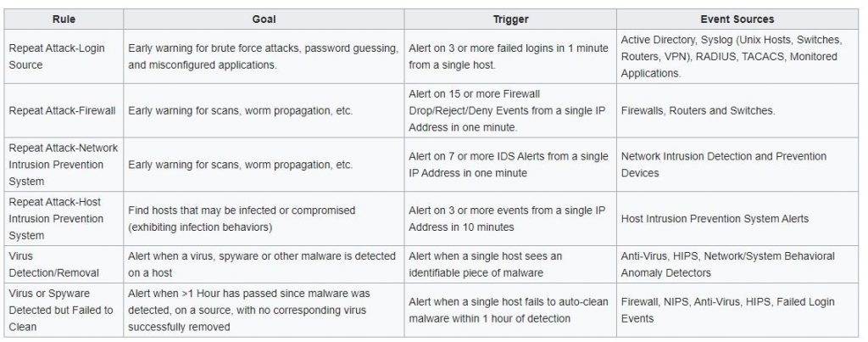Screen dimensions: 868x342
Task: Click Repeat Attack-Host Intrusion Prevention System cell
Action: [64, 219]
